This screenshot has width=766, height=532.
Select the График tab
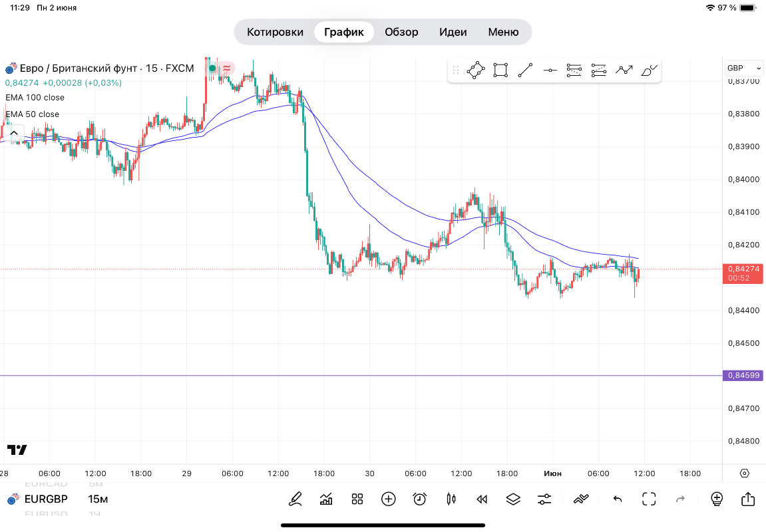pos(344,32)
